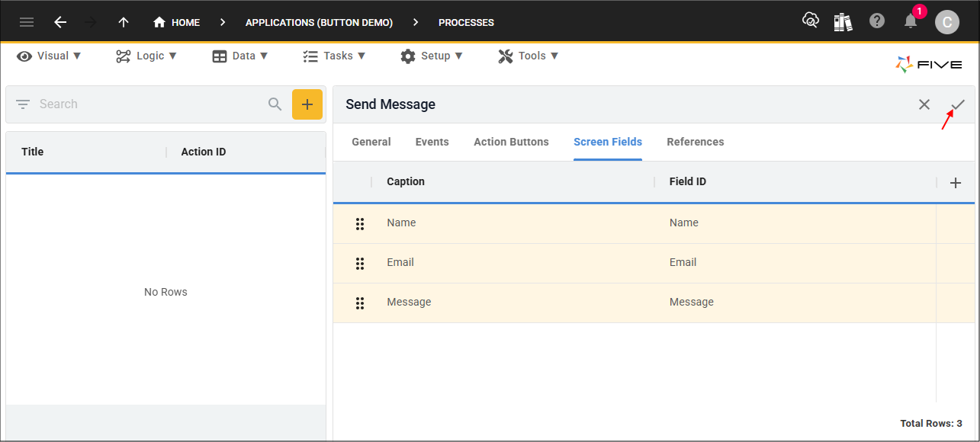
Task: Click drag handle of the Message row
Action: tap(360, 303)
